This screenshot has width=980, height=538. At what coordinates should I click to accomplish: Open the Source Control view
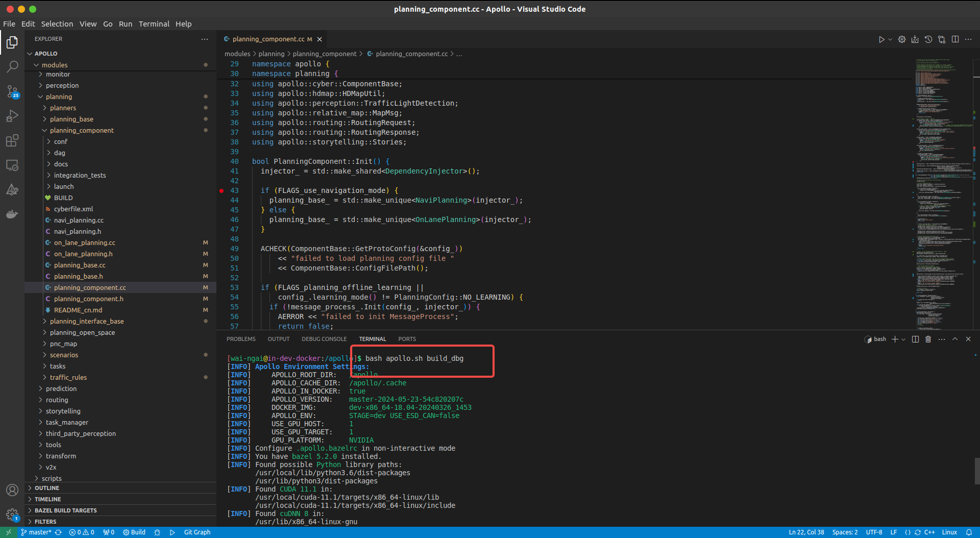point(12,91)
